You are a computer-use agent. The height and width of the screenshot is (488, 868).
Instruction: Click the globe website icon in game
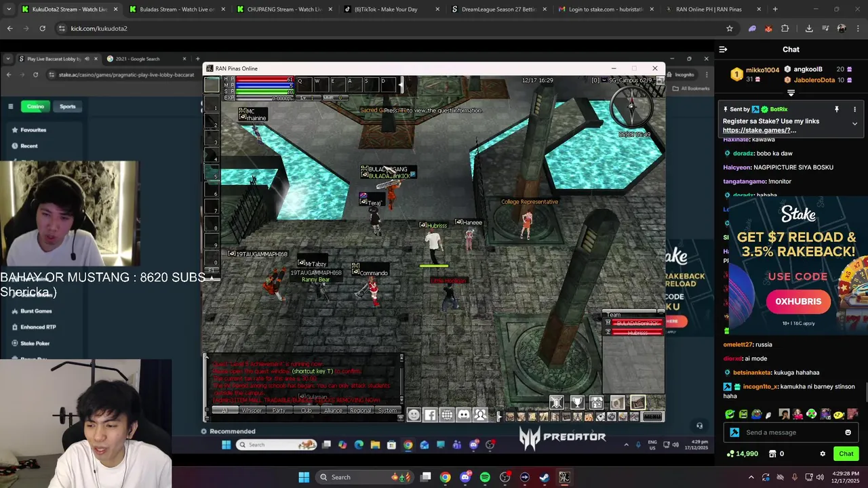pyautogui.click(x=447, y=415)
